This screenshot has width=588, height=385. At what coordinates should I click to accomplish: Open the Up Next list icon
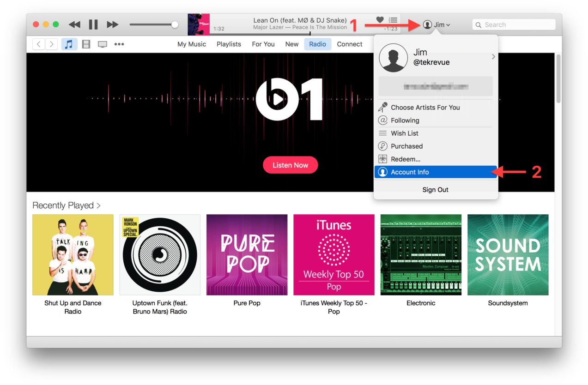tap(393, 20)
